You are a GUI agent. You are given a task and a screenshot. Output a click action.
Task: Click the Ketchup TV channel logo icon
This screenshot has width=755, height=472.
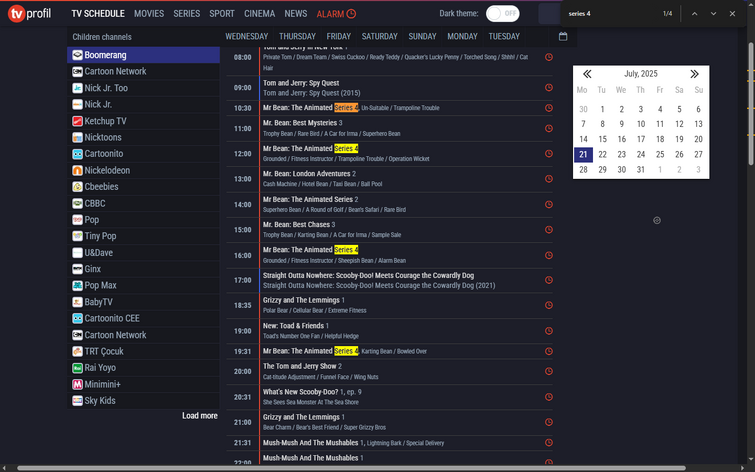pyautogui.click(x=77, y=121)
